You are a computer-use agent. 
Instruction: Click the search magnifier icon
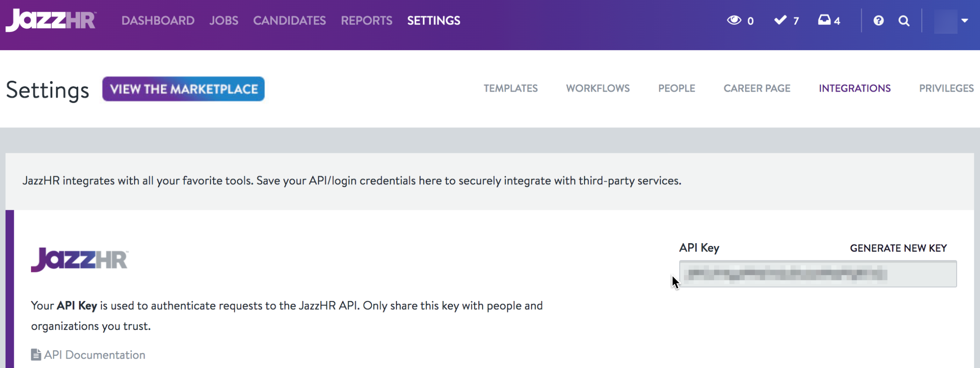click(904, 20)
